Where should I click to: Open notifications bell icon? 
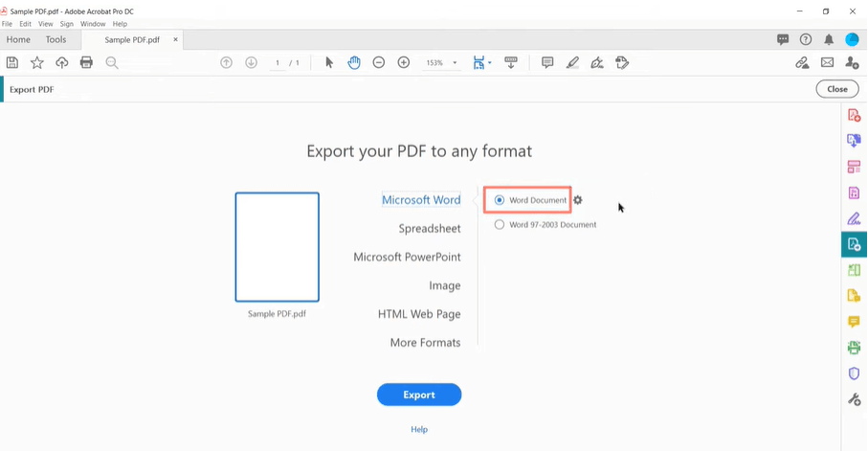(829, 39)
